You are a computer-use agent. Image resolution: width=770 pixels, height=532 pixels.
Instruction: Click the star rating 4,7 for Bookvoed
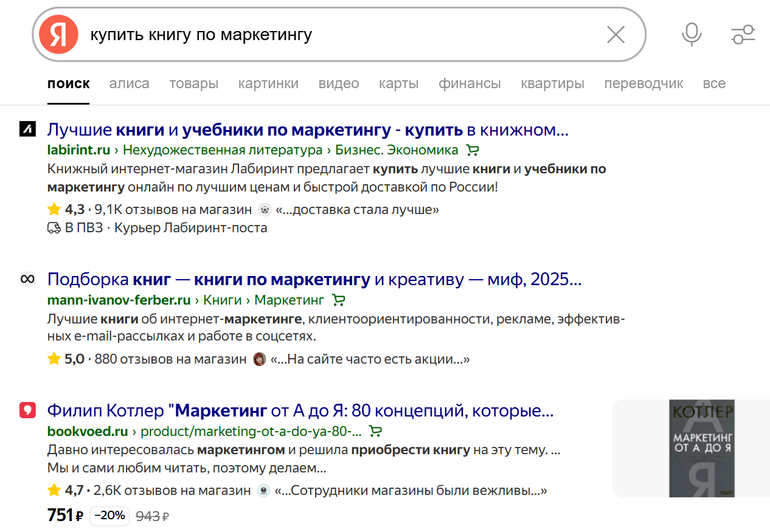click(66, 491)
